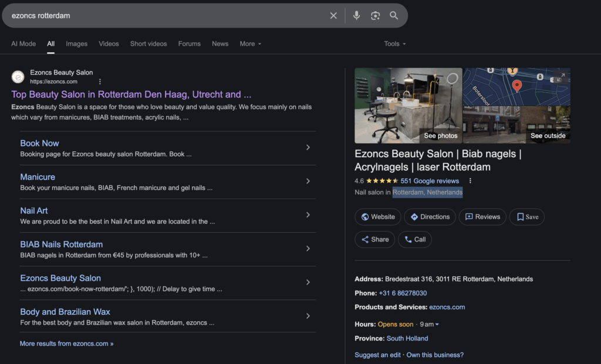601x364 pixels.
Task: Open the 551 Google reviews link
Action: coord(430,181)
